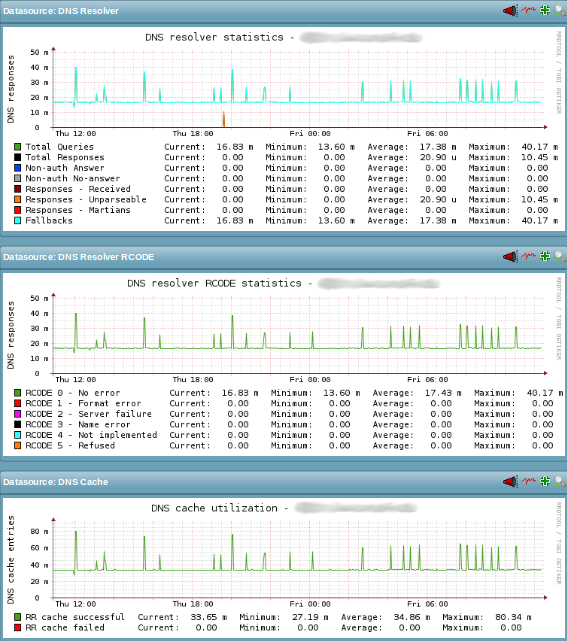Click the 'RCODE 0 - No error' legend label
The image size is (567, 641).
point(73,393)
